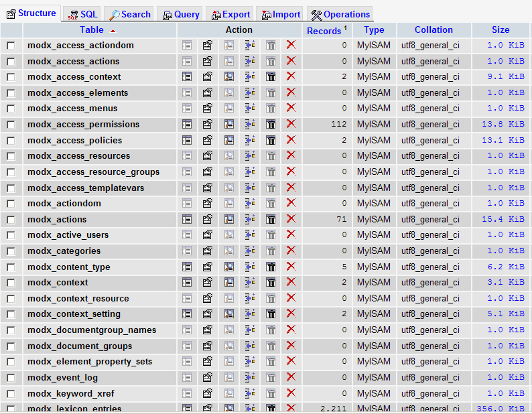Viewport: 532px width, 414px height.
Task: Click red drop icon for modx_access_policies
Action: pos(291,140)
